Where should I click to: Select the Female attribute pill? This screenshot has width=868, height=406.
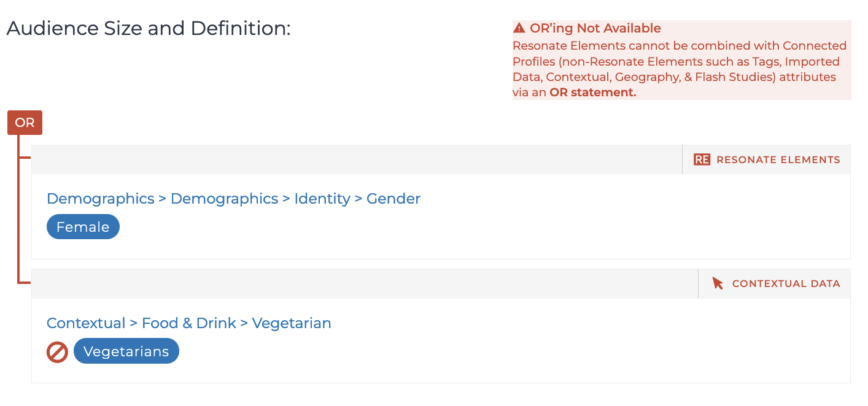tap(83, 227)
